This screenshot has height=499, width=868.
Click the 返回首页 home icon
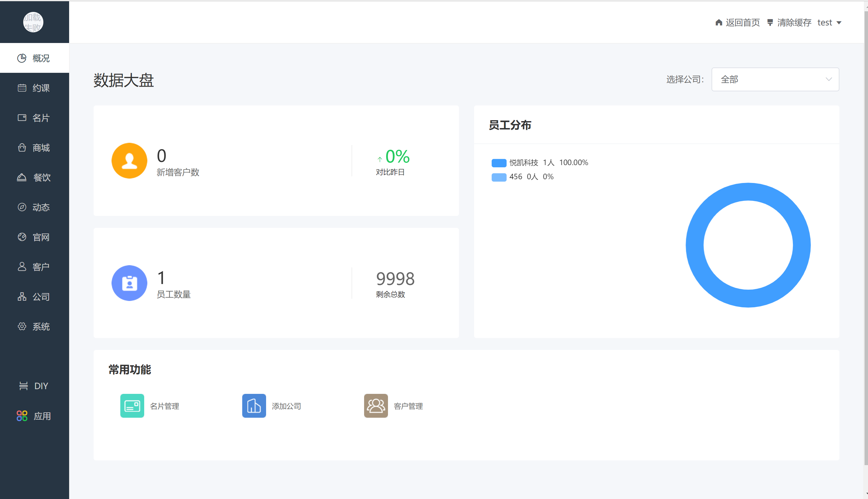pyautogui.click(x=719, y=23)
